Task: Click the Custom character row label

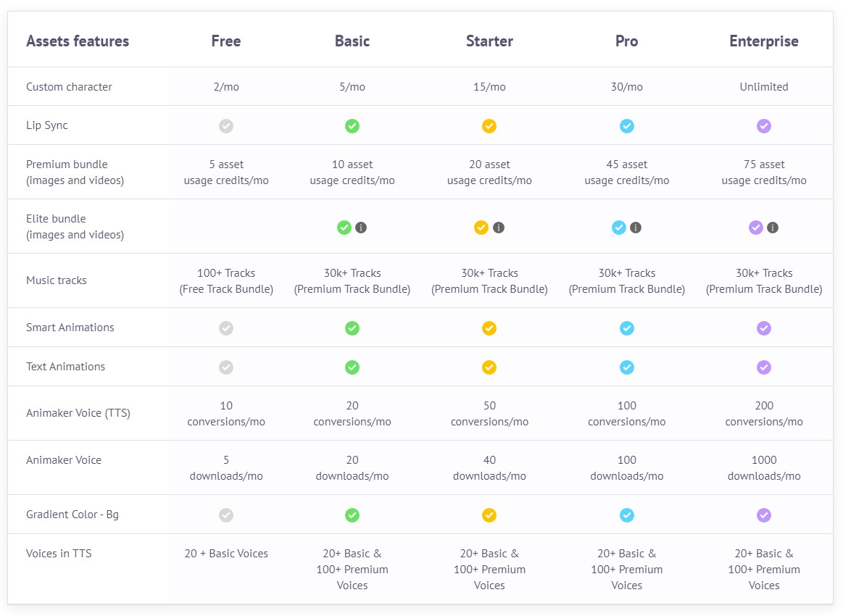Action: click(69, 87)
